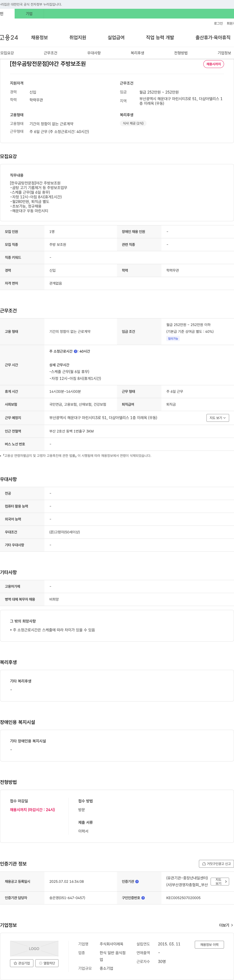Select the 업종 value 한식 일반 음식점업

(x=113, y=956)
